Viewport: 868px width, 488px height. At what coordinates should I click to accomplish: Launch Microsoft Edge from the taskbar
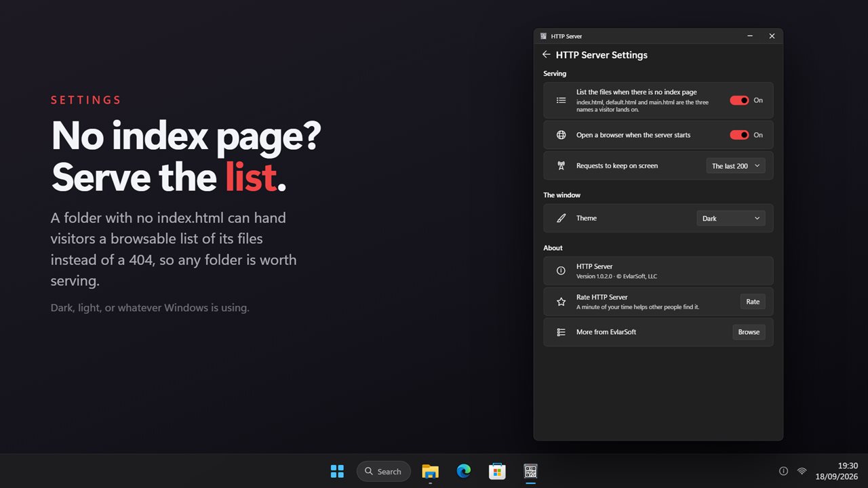tap(464, 471)
